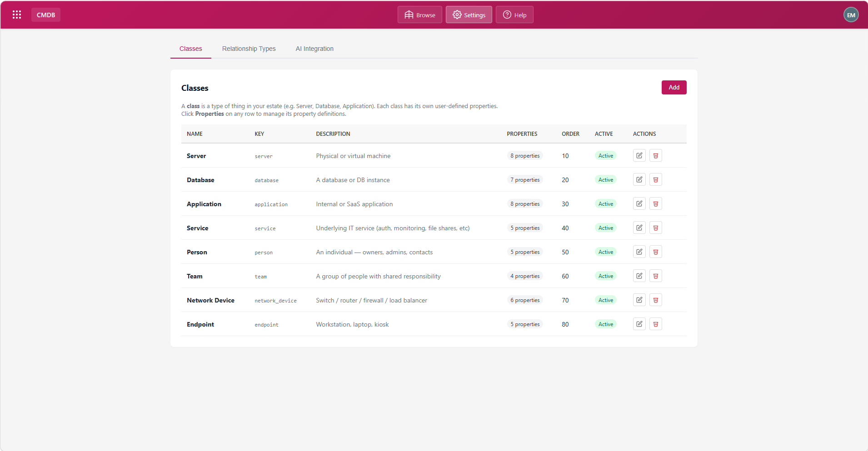Click the Endpoint class name

200,324
